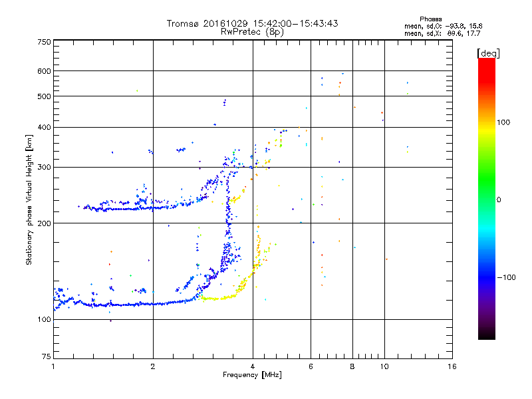532x399 pixels.
Task: Click the 500 tick label on height axis
Action: point(44,96)
